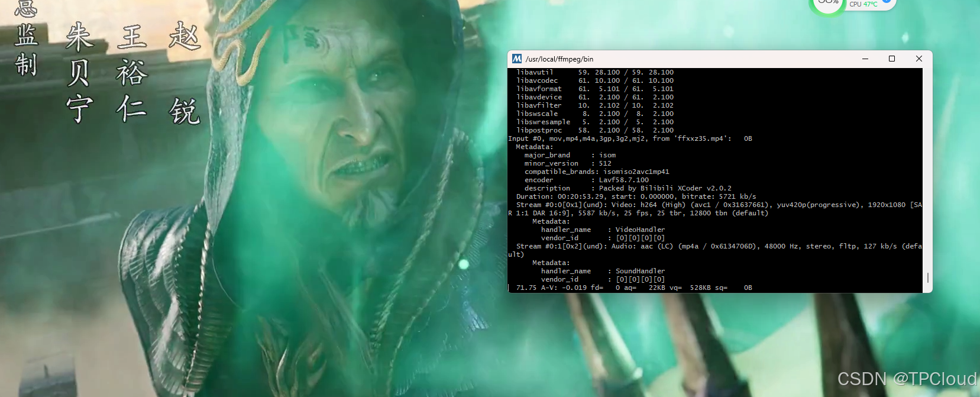Viewport: 980px width, 397px height.
Task: Click the libswresample version line
Action: pos(595,122)
